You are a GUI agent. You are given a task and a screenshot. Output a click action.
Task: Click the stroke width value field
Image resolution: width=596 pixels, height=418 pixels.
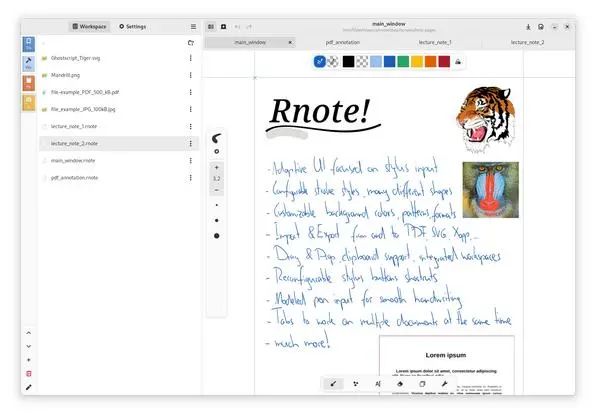coord(217,179)
